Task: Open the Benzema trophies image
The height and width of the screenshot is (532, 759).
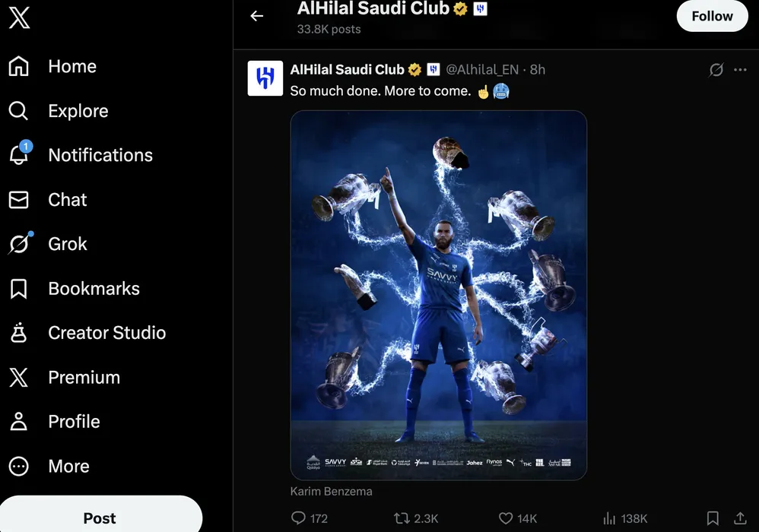Action: coord(438,295)
